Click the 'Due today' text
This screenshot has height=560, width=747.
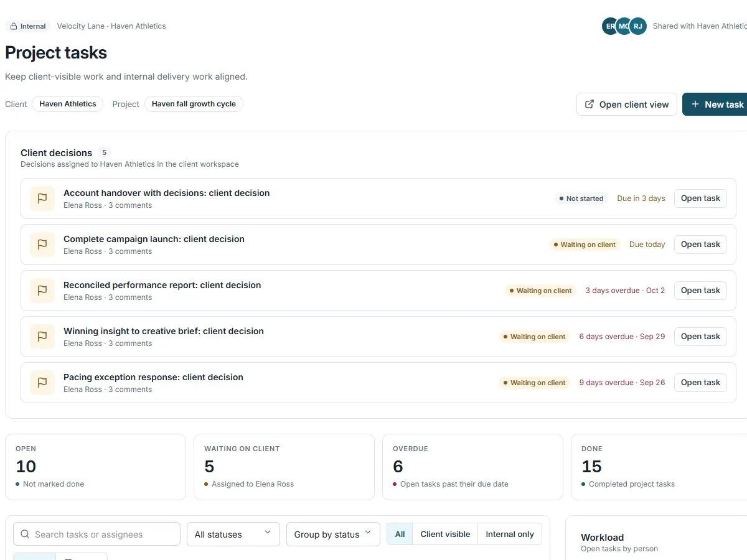click(x=647, y=245)
